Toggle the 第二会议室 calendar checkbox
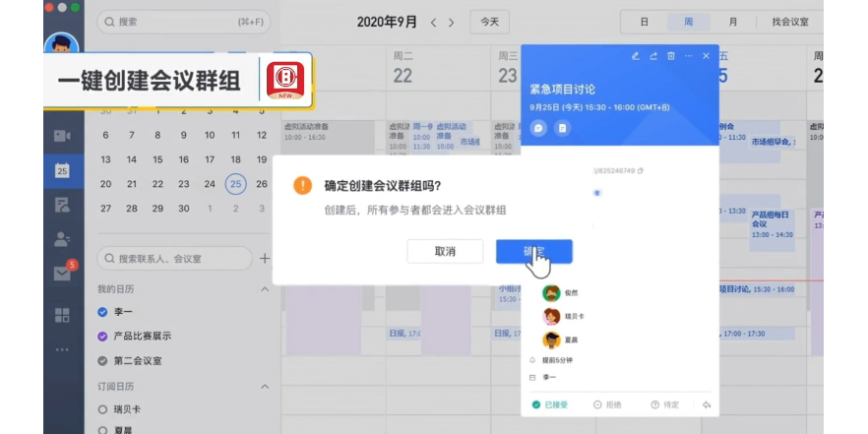This screenshot has width=868, height=434. [102, 360]
